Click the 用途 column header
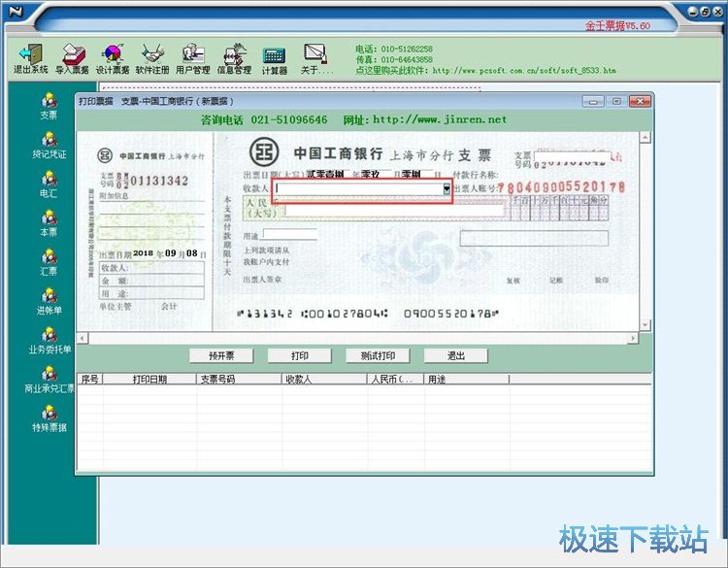728x568 pixels. (x=467, y=380)
